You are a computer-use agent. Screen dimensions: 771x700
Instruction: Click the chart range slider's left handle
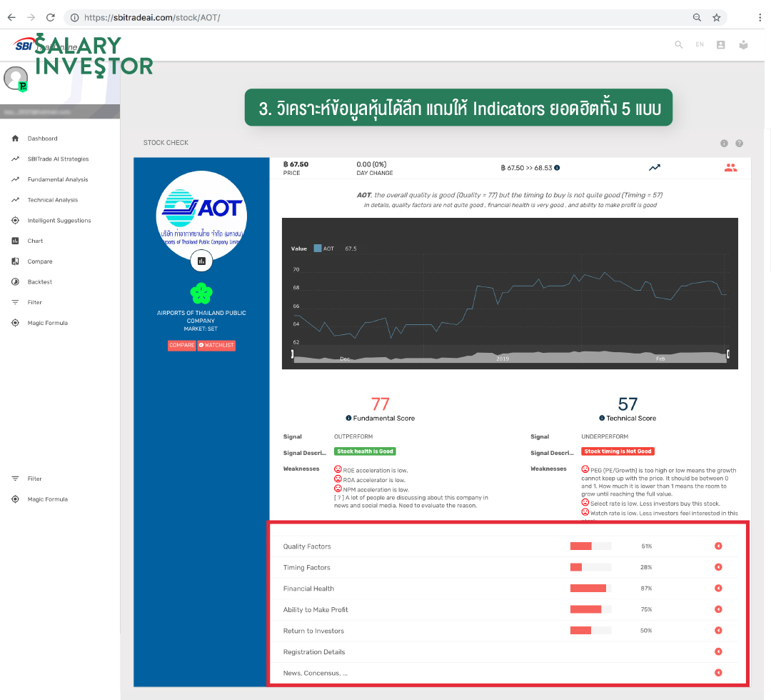click(x=293, y=354)
